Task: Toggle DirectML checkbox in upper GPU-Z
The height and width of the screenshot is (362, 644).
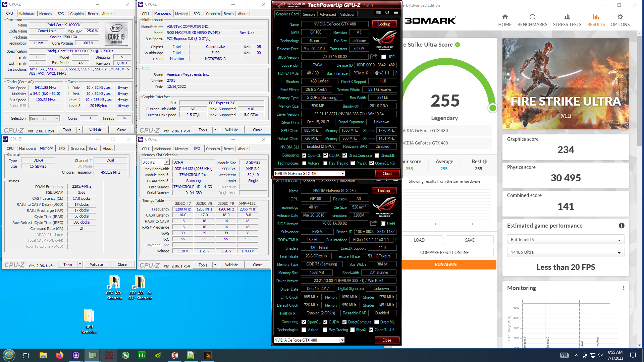Action: 377,156
